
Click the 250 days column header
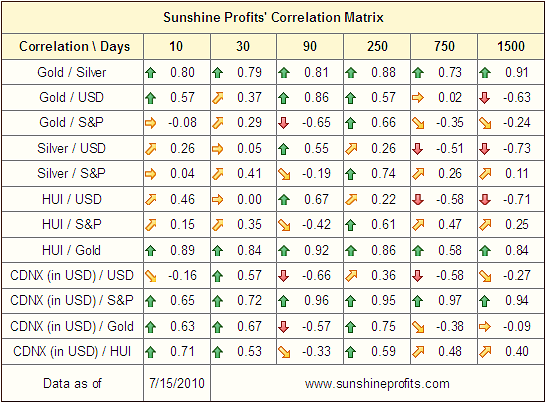[x=377, y=46]
